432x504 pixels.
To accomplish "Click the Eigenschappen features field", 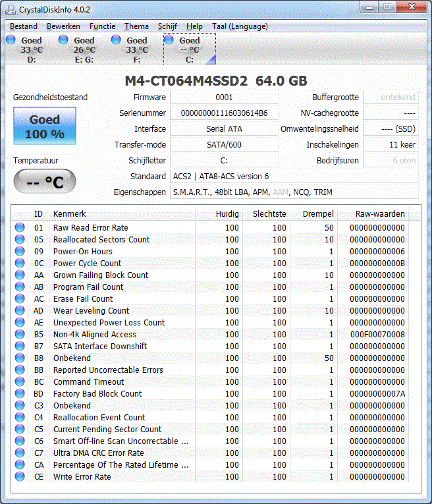I will (x=294, y=192).
